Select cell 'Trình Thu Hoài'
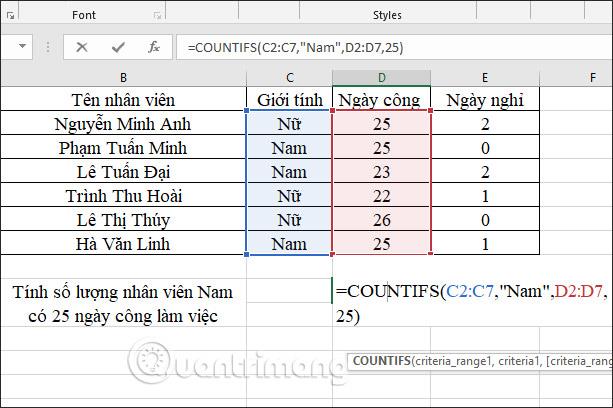The width and height of the screenshot is (613, 408). [x=123, y=195]
